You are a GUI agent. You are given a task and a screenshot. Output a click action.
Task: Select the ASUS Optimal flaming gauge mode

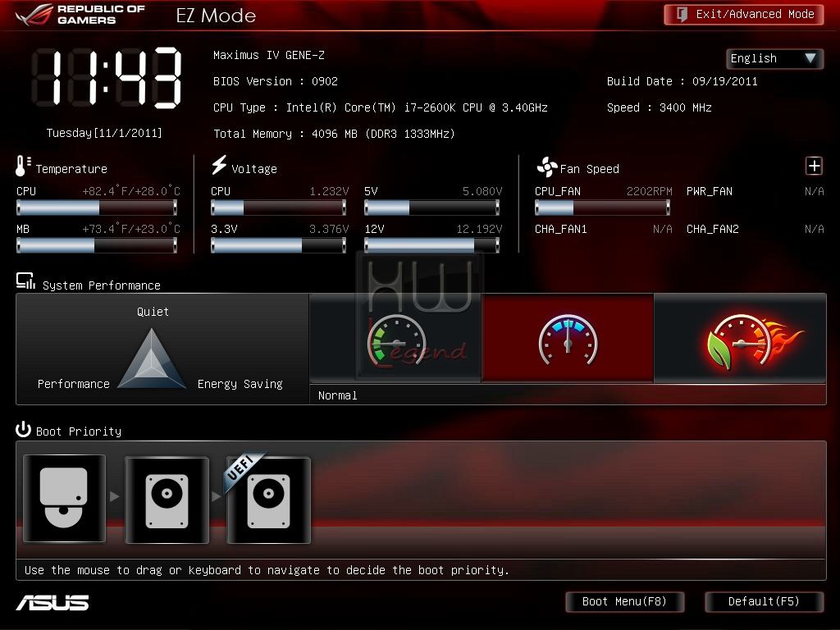coord(741,339)
